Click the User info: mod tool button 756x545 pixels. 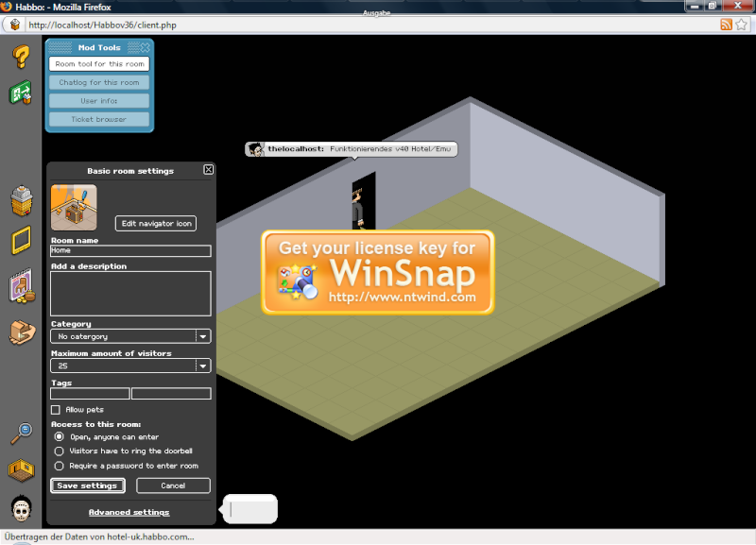(99, 101)
